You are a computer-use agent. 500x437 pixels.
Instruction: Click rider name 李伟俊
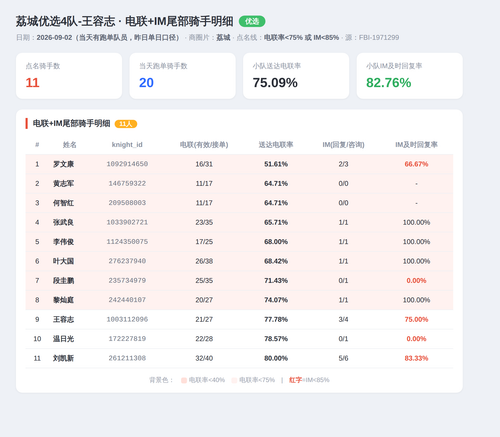click(63, 242)
